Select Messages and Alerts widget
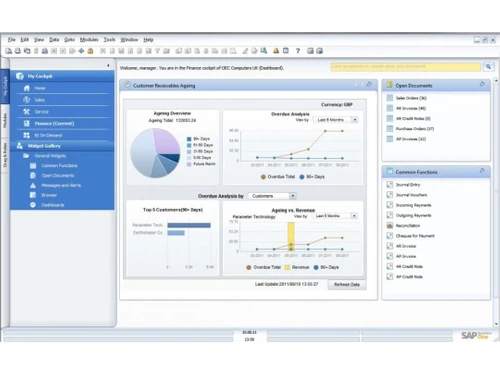The width and height of the screenshot is (500, 375). click(x=62, y=185)
